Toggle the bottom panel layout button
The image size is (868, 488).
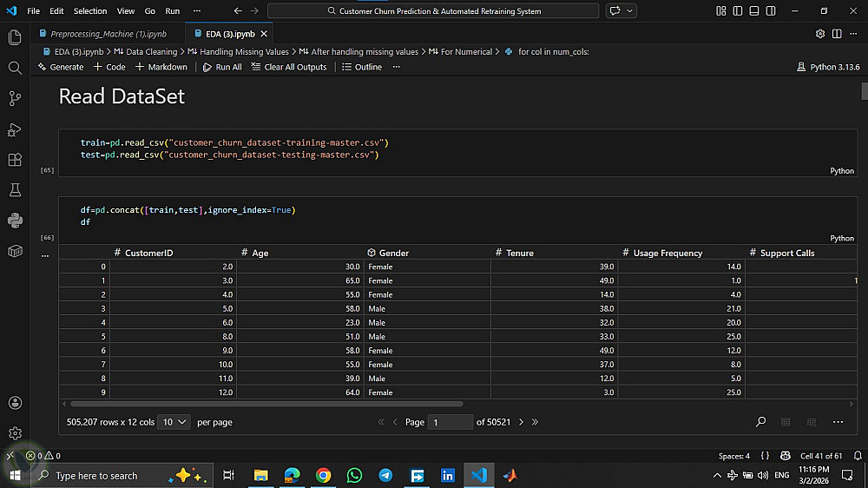click(x=753, y=11)
